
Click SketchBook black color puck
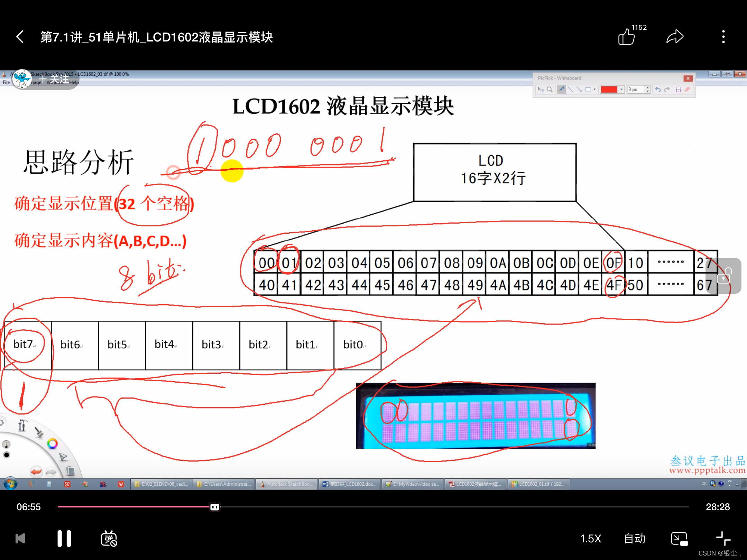[x=7, y=455]
